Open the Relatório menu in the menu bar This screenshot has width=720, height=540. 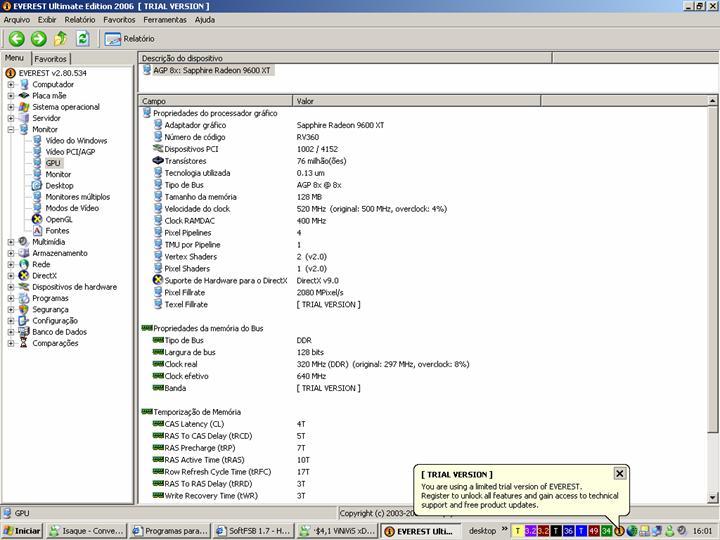coord(80,20)
